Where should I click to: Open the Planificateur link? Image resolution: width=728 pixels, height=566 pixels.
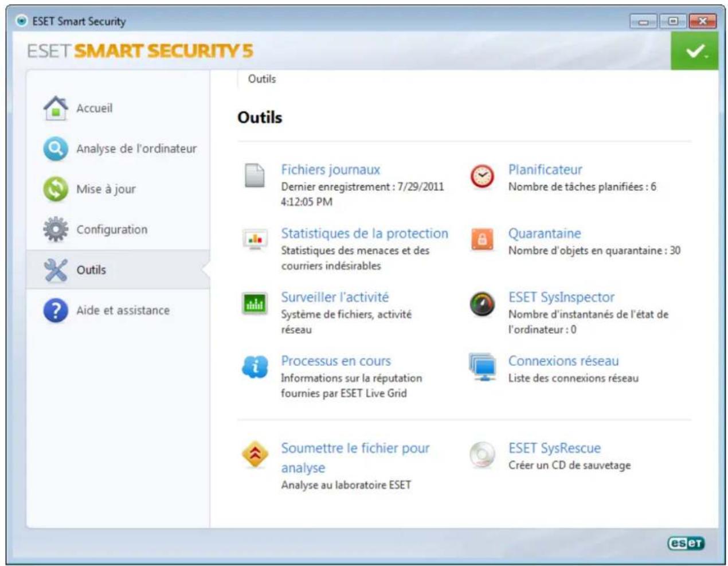click(x=545, y=170)
